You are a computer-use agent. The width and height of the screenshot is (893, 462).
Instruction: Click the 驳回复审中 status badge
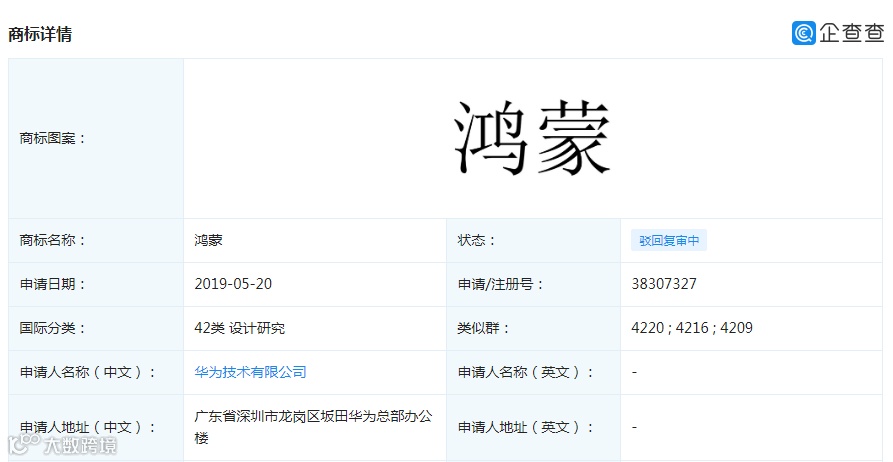(669, 240)
